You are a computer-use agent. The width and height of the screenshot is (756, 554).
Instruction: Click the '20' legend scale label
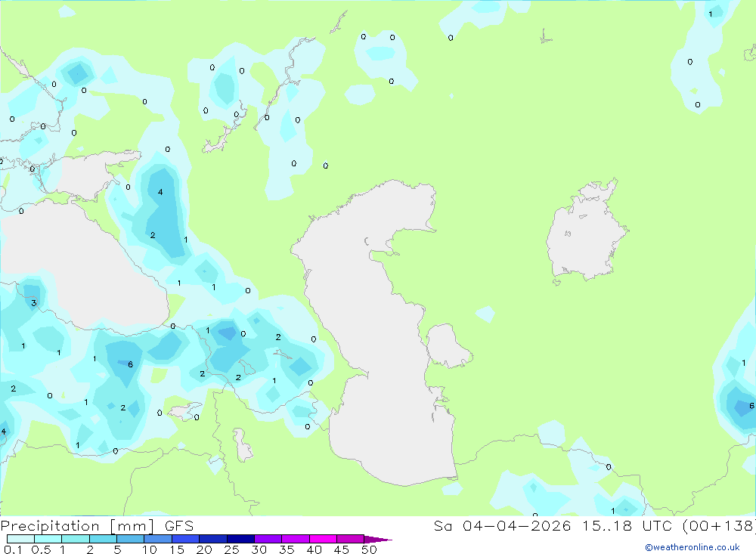click(204, 549)
